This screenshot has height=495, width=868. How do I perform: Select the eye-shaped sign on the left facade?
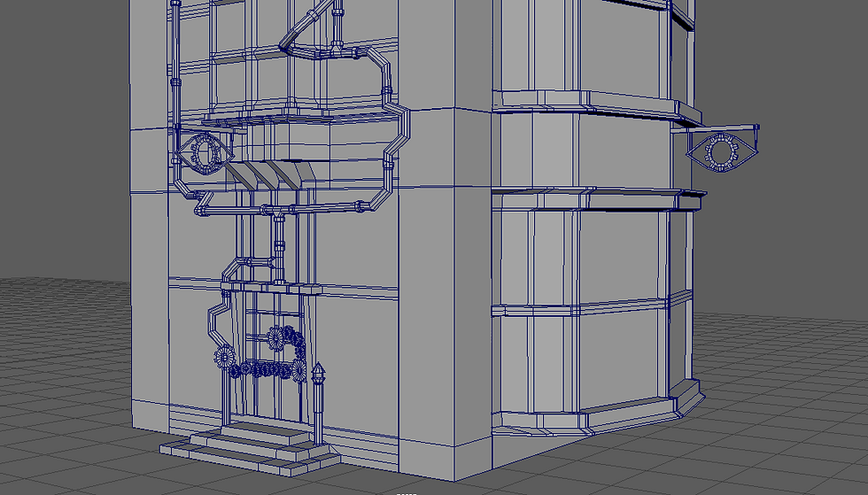click(203, 153)
